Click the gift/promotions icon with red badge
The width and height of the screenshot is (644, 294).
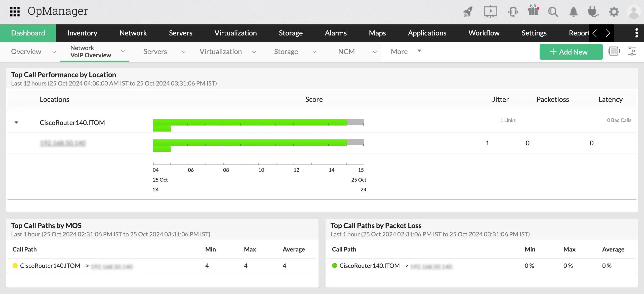[533, 12]
